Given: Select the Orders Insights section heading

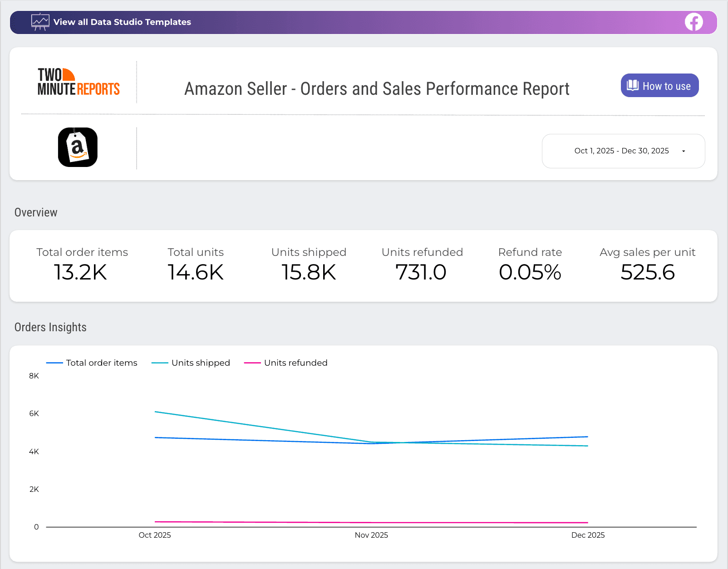Looking at the screenshot, I should tap(50, 327).
